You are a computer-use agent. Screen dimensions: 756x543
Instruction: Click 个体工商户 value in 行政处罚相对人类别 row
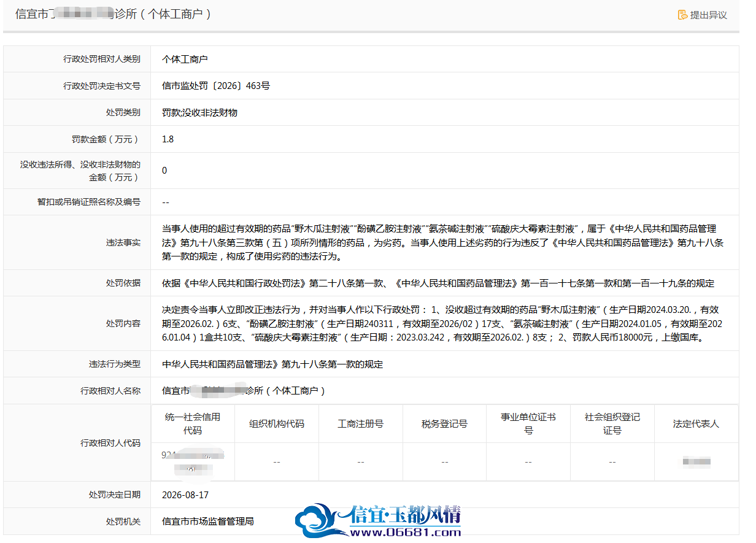(x=185, y=59)
